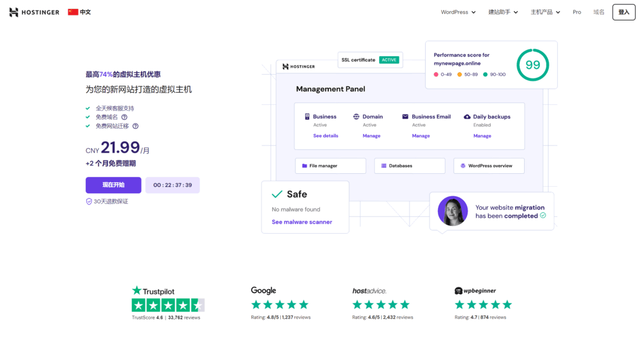Image resolution: width=644 pixels, height=338 pixels.
Task: Click the shield icon beside 30天退款保证
Action: point(89,202)
